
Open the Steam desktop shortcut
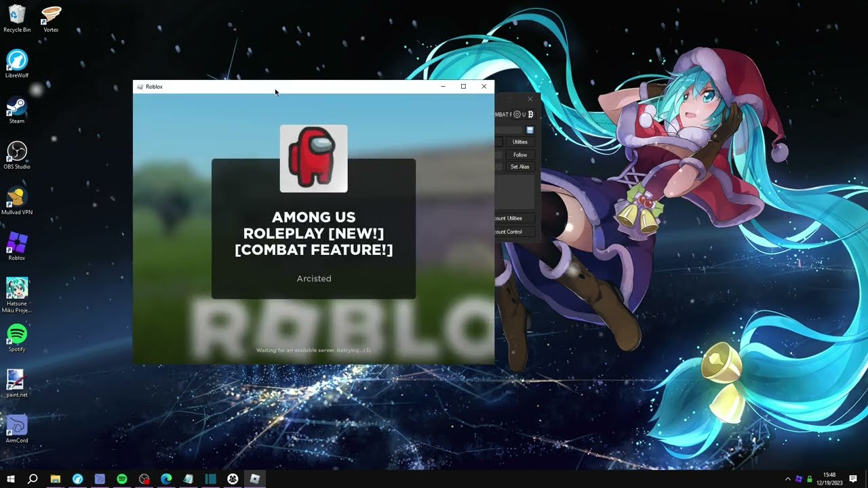17,110
